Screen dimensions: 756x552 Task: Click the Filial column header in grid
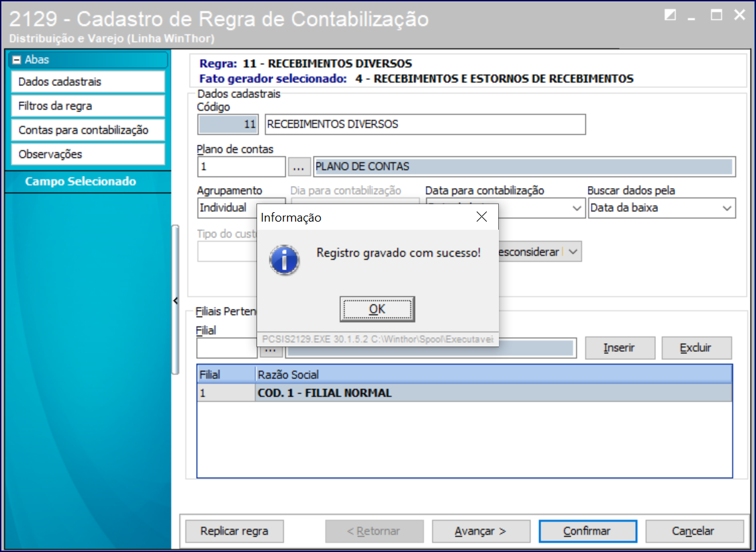click(x=226, y=375)
